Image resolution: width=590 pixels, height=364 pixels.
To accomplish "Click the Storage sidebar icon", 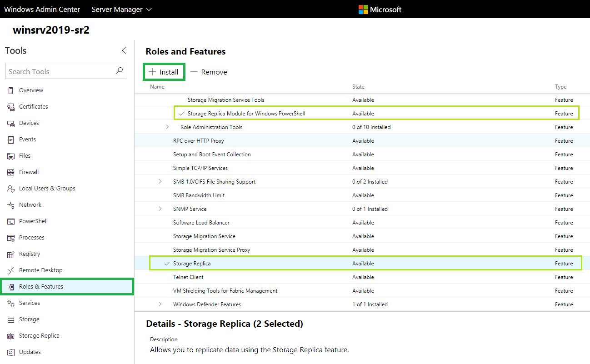I will (11, 319).
